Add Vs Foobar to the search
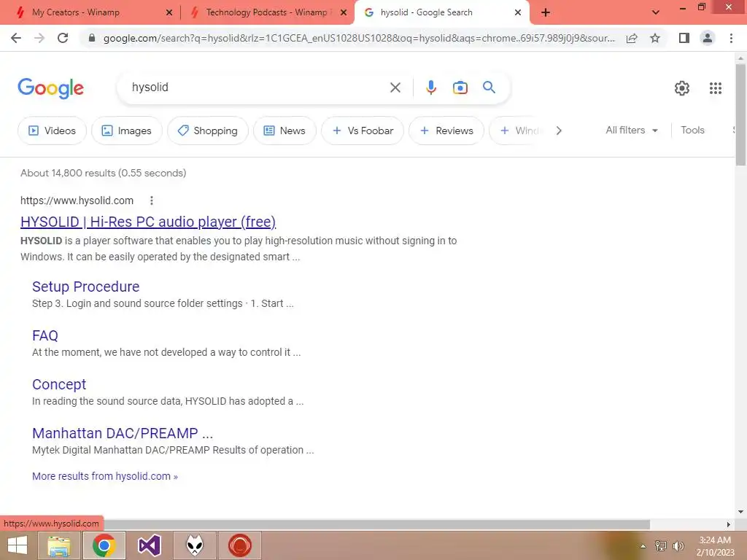This screenshot has width=747, height=560. (363, 131)
